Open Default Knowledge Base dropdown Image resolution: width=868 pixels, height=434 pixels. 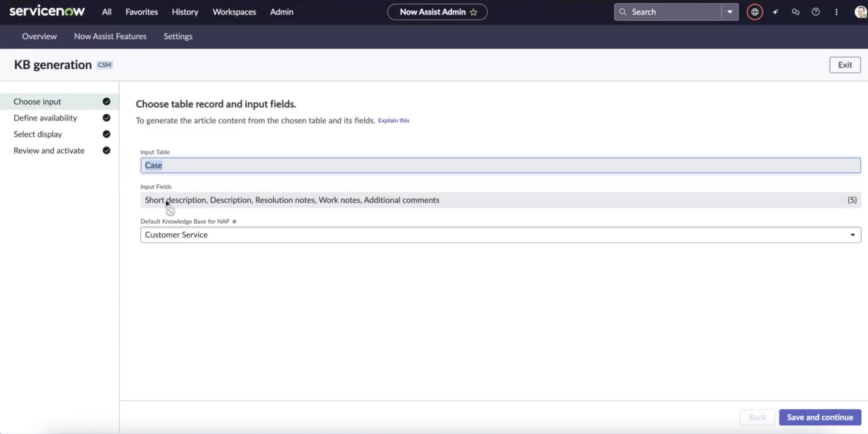pyautogui.click(x=500, y=234)
